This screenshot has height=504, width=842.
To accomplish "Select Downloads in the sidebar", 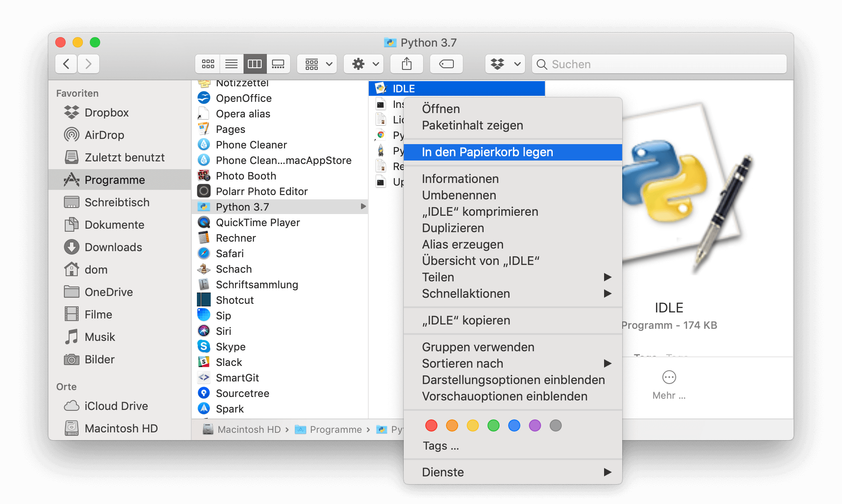I will click(x=113, y=247).
